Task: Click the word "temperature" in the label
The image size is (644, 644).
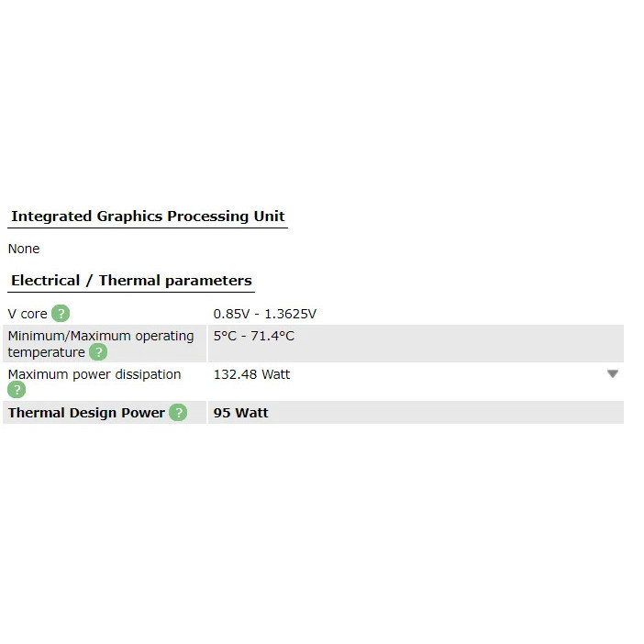Action: pos(46,352)
